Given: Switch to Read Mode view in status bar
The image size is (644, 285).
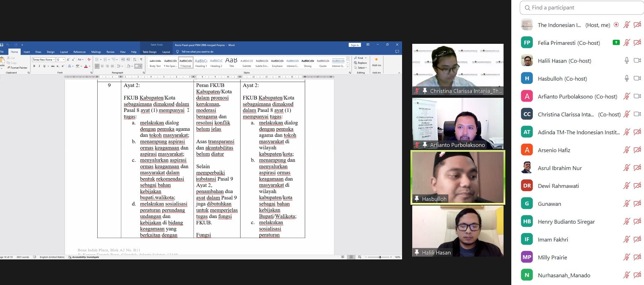Looking at the screenshot, I should (x=343, y=257).
